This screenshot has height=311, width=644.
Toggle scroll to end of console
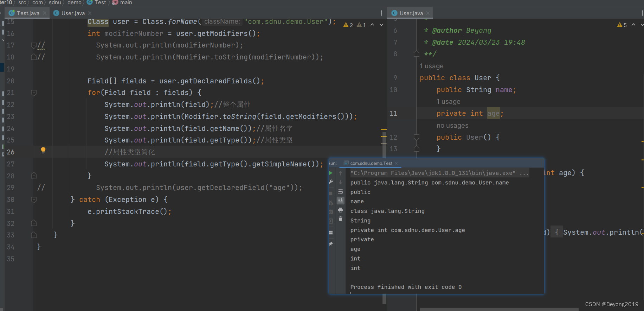[340, 201]
